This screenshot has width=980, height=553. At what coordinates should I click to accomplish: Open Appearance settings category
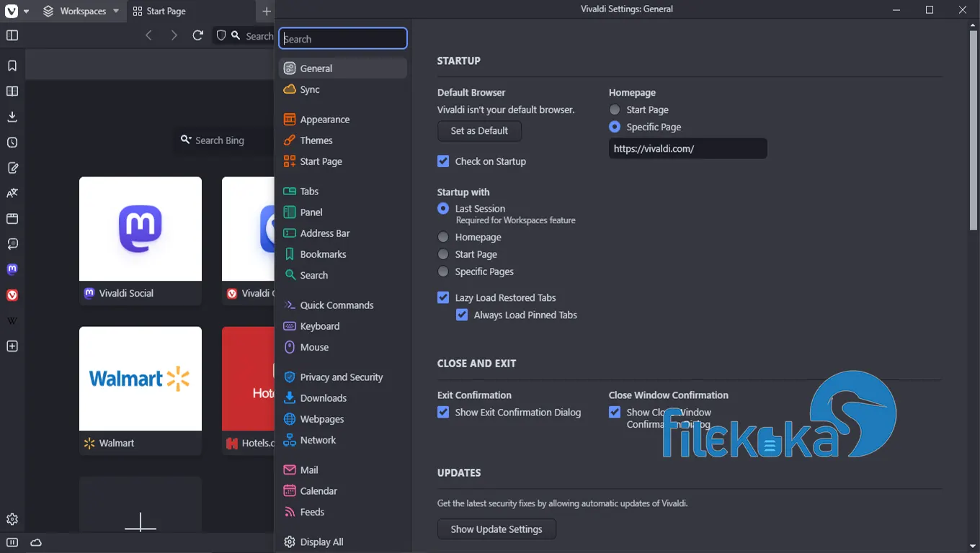(343, 120)
